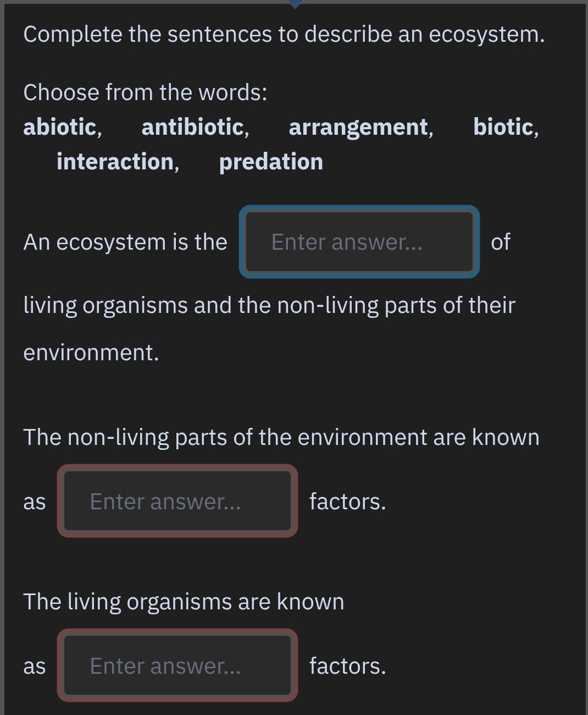Click the "Complete the sentences" instruction heading
Viewport: 588px width, 715px height.
284,34
